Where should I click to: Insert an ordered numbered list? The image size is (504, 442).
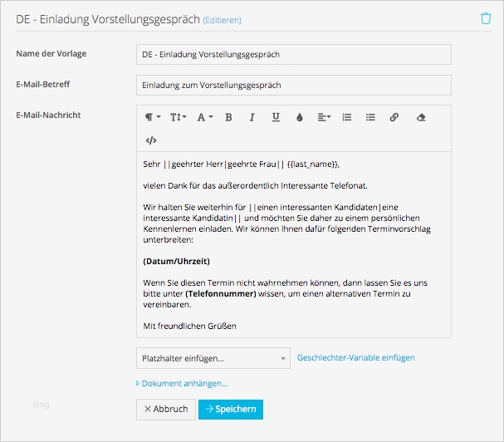coord(347,117)
